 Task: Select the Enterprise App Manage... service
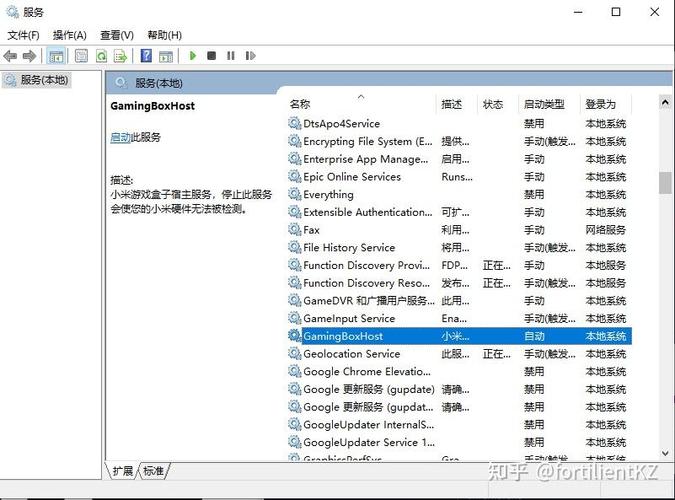(459, 159)
